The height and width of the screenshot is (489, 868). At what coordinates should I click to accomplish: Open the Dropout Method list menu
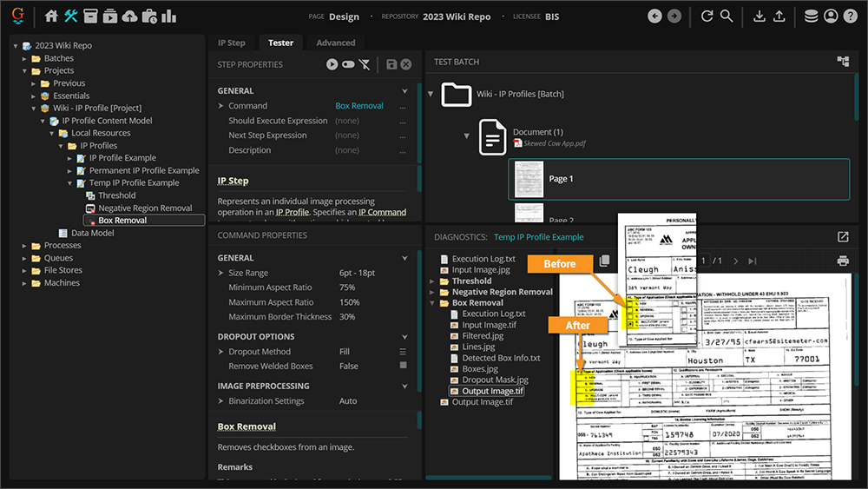click(403, 352)
